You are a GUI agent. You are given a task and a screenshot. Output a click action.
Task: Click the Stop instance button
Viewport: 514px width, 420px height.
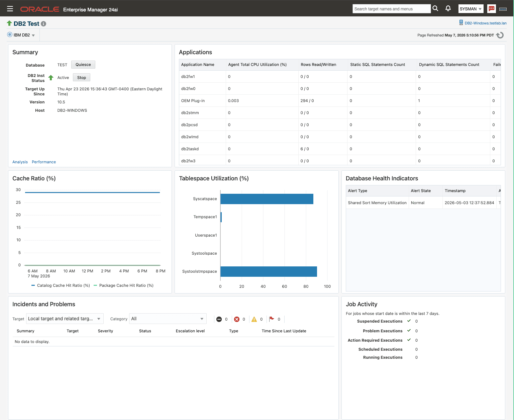[82, 78]
